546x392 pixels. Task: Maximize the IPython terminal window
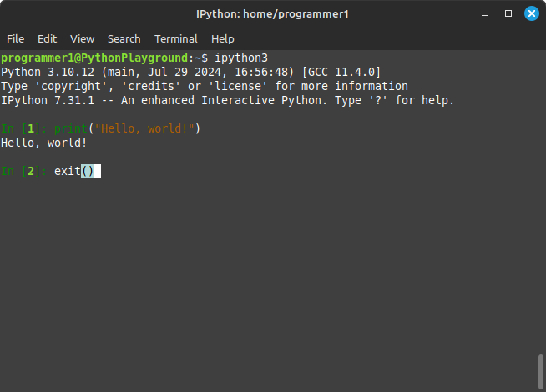click(x=508, y=13)
